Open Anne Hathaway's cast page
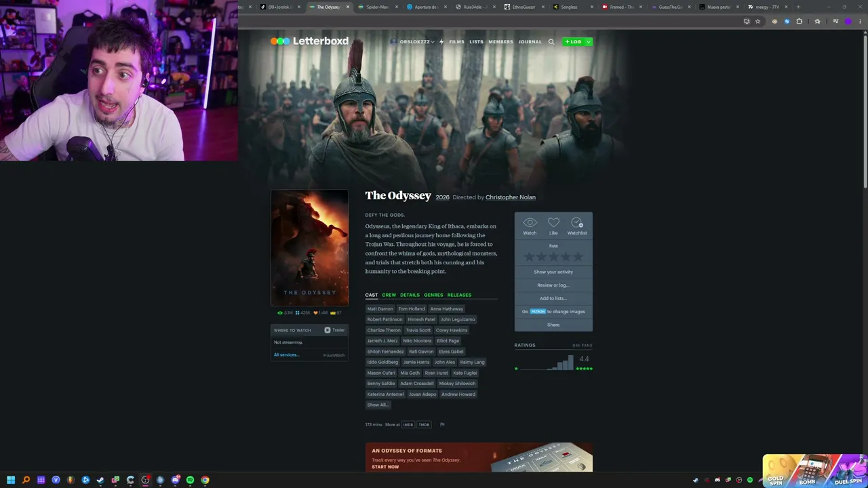 tap(446, 309)
